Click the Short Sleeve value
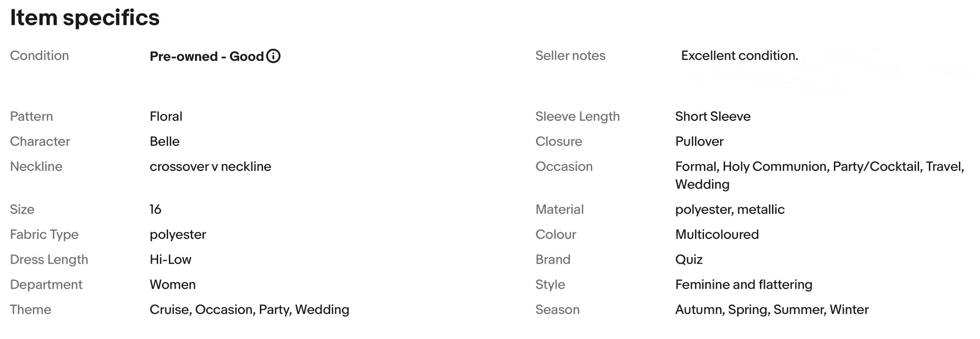The image size is (980, 339). [x=713, y=116]
